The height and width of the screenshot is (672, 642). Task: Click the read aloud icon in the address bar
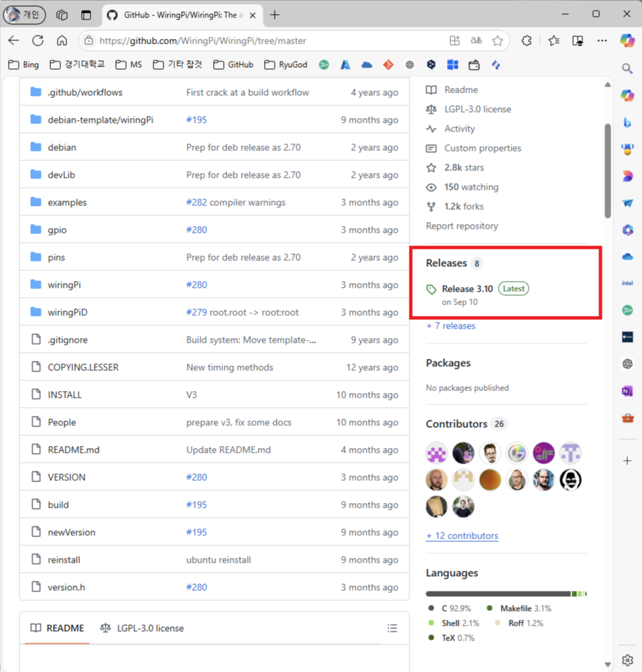click(x=476, y=41)
